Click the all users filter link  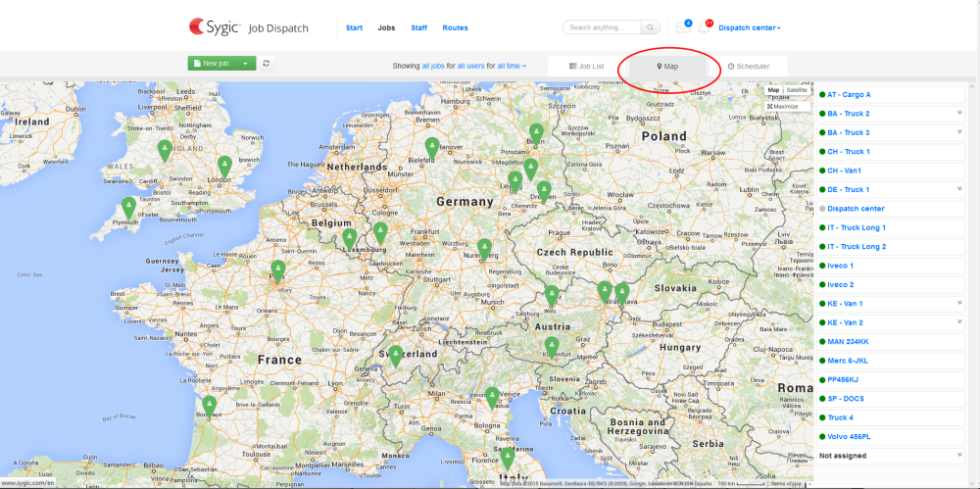(470, 66)
